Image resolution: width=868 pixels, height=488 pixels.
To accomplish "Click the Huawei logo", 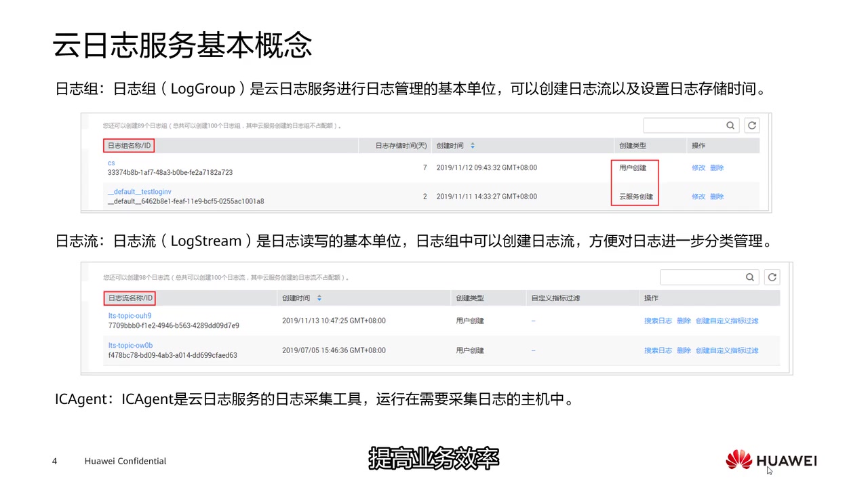I will pos(770,460).
